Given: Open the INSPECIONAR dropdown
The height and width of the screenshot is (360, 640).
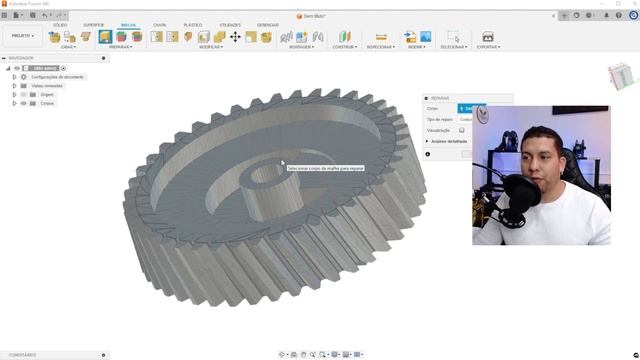Looking at the screenshot, I should coord(381,47).
